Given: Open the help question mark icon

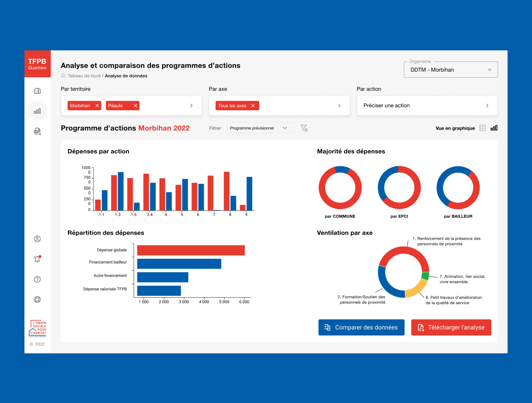Looking at the screenshot, I should [37, 279].
